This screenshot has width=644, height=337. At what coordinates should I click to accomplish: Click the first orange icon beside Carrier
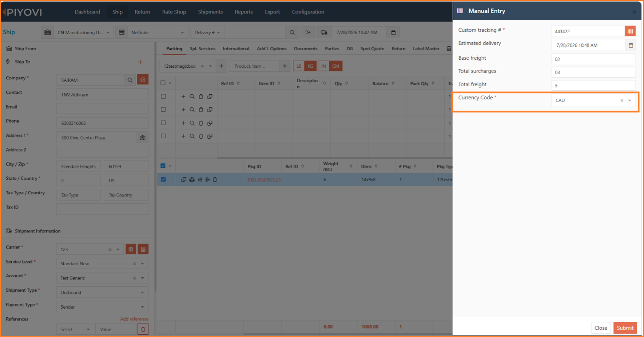[x=131, y=249]
